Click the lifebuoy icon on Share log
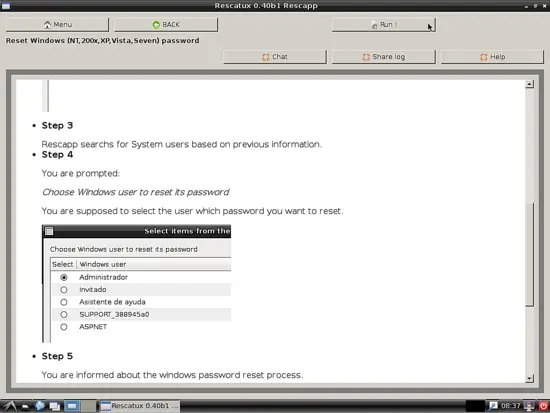 coord(366,57)
